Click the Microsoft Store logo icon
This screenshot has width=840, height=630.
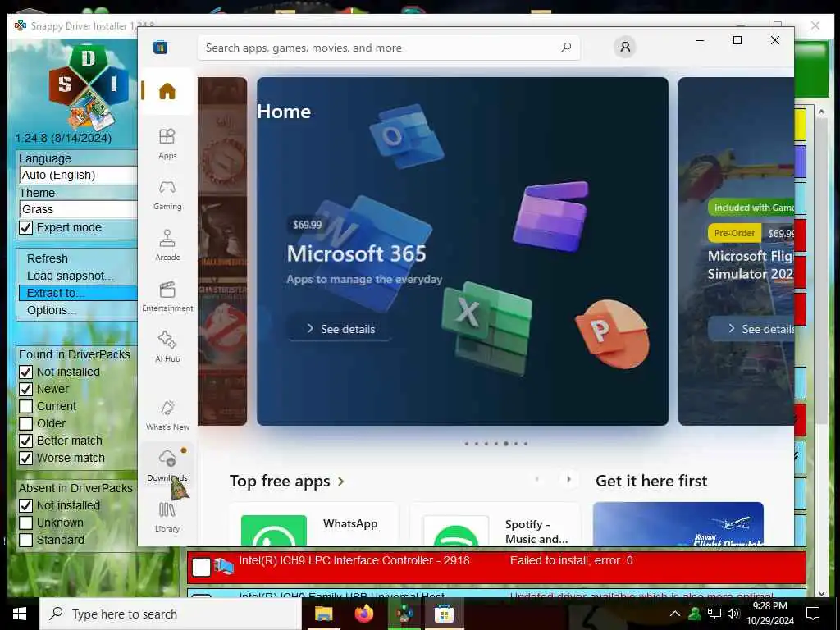point(160,48)
